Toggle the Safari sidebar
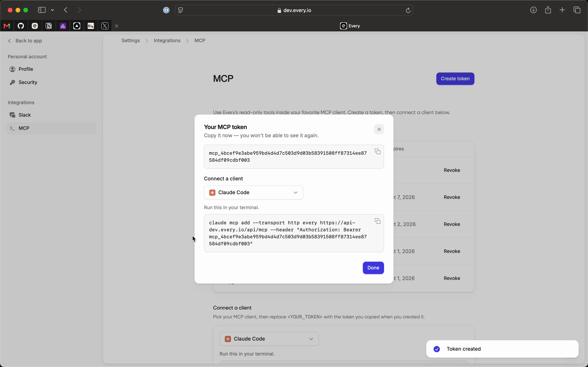The height and width of the screenshot is (367, 588). click(42, 10)
